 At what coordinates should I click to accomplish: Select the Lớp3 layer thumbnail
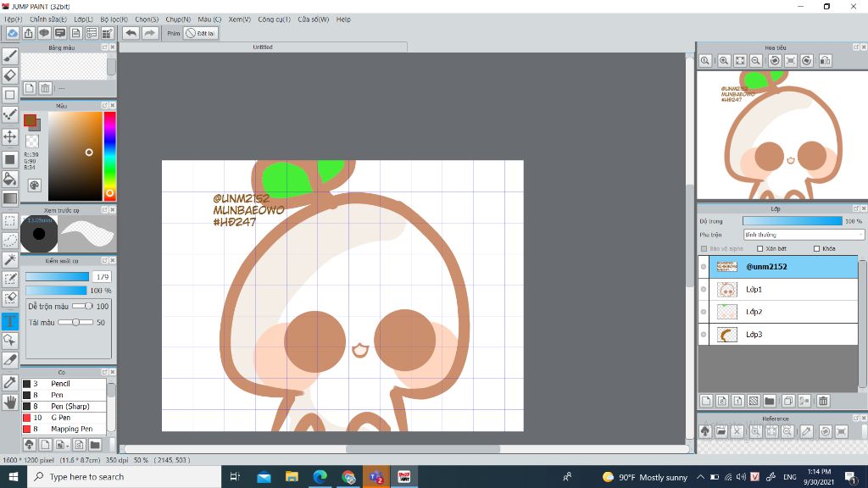point(727,335)
